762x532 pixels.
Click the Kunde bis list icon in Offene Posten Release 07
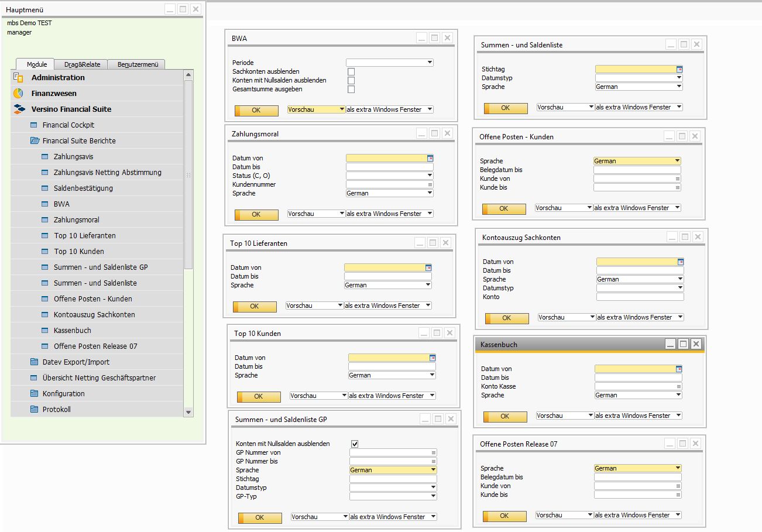tap(678, 495)
